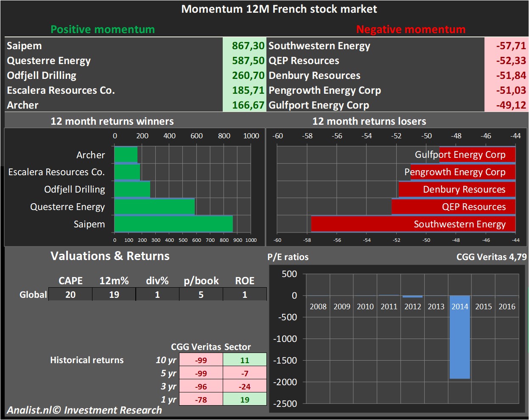
Task: Click the 'Valuations & Returns' heading
Action: [x=110, y=256]
